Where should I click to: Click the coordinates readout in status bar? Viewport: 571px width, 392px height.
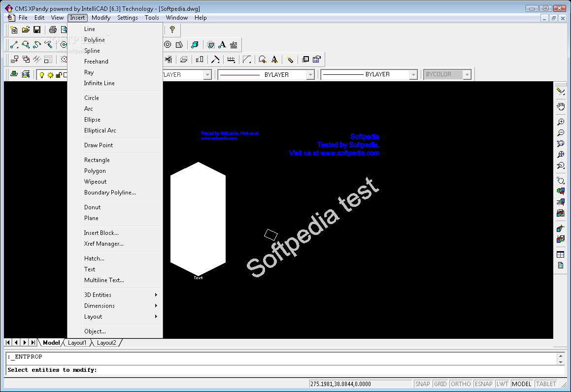(x=361, y=384)
